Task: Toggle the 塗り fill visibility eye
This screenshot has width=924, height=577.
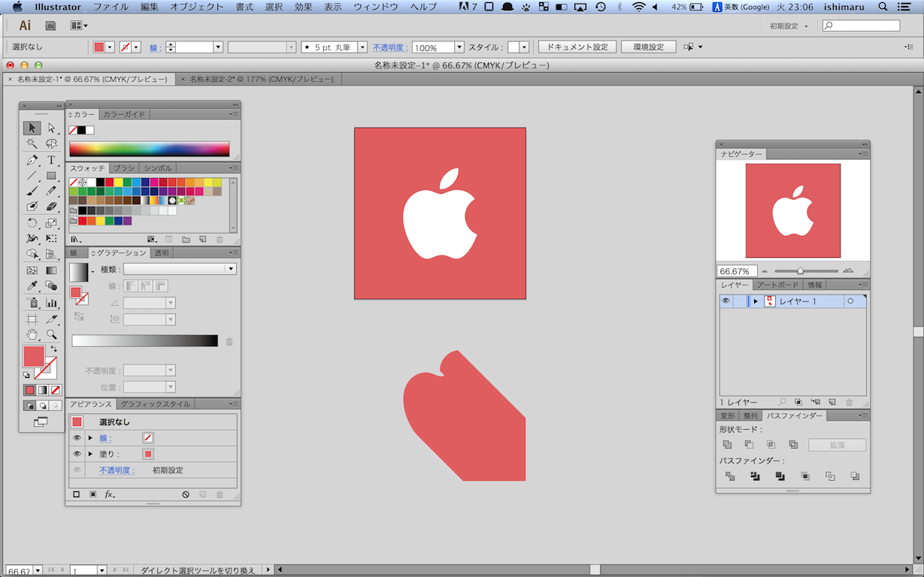Action: (77, 454)
